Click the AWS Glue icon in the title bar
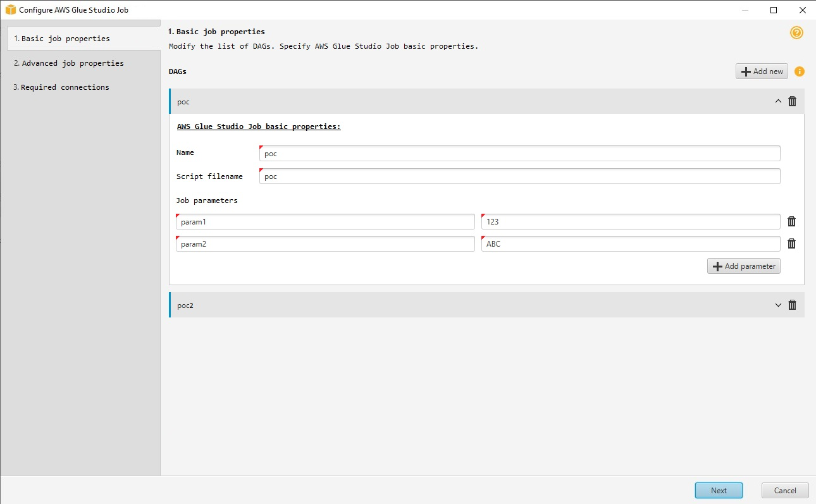This screenshot has width=816, height=504. 9,9
